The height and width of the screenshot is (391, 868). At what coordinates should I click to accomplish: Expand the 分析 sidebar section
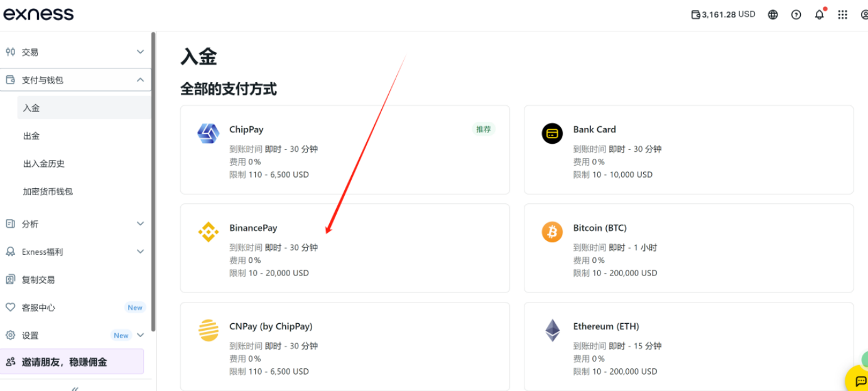coord(140,223)
